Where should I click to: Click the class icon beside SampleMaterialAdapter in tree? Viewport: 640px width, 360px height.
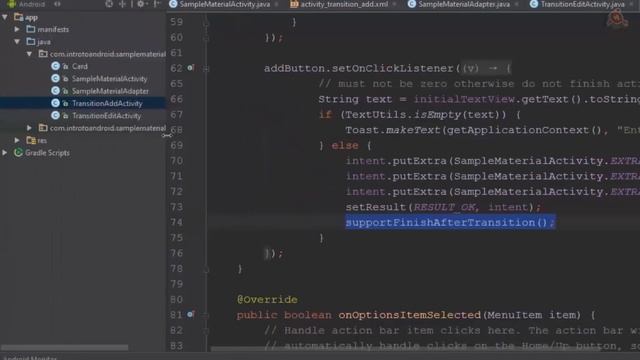click(x=56, y=91)
